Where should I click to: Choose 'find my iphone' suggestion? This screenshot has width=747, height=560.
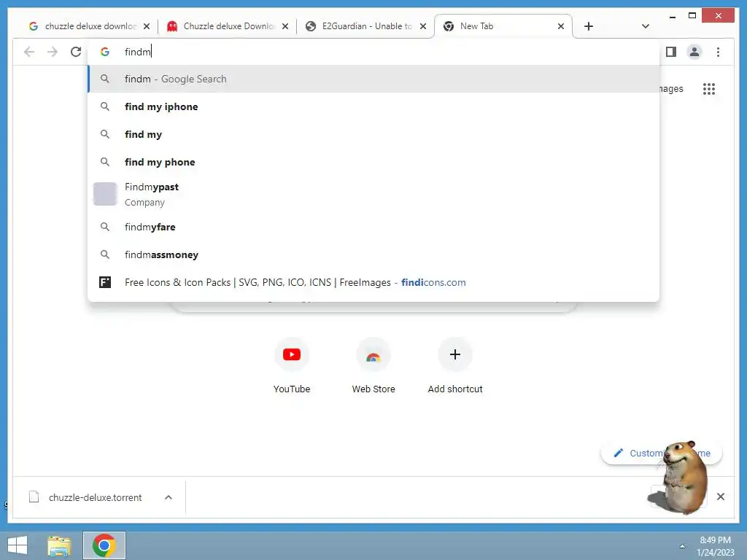[x=374, y=106]
